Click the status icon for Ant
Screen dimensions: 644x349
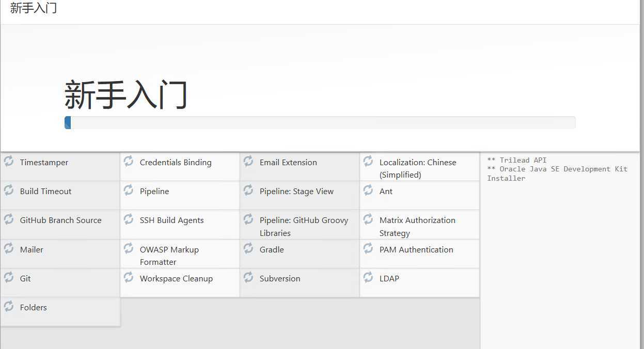point(368,191)
